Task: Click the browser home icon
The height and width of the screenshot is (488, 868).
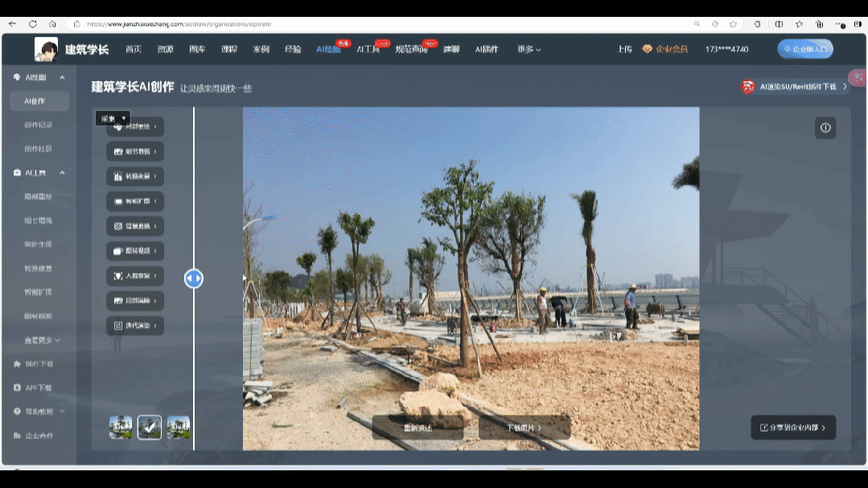Action: 52,24
